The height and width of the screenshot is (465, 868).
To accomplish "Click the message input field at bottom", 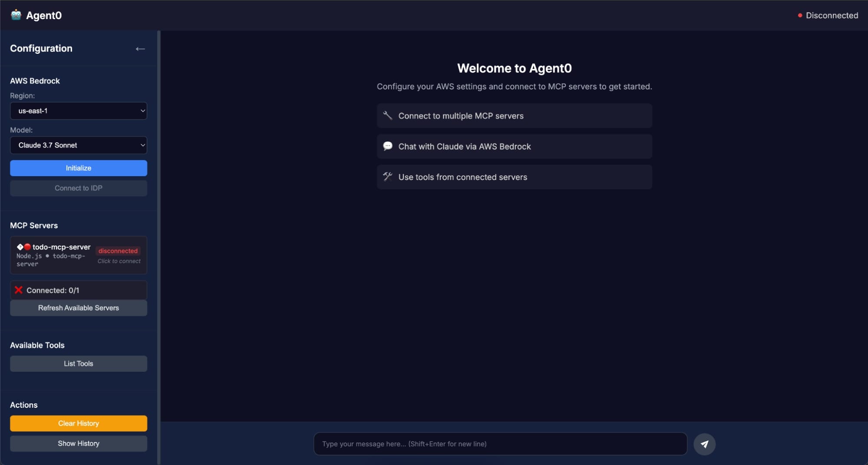I will coord(499,444).
